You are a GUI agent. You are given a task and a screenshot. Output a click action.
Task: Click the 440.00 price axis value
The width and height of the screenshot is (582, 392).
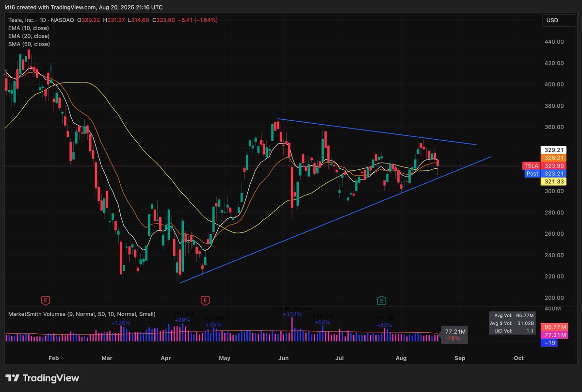(553, 42)
